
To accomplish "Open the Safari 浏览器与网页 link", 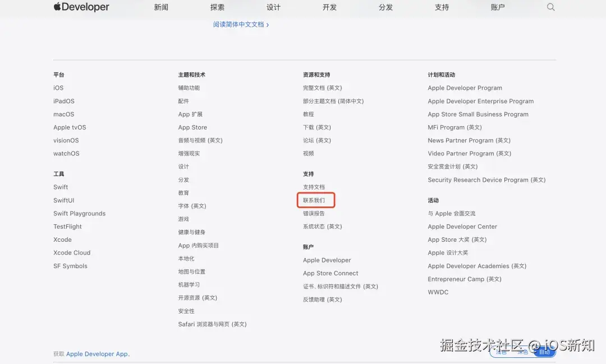I will pos(212,324).
